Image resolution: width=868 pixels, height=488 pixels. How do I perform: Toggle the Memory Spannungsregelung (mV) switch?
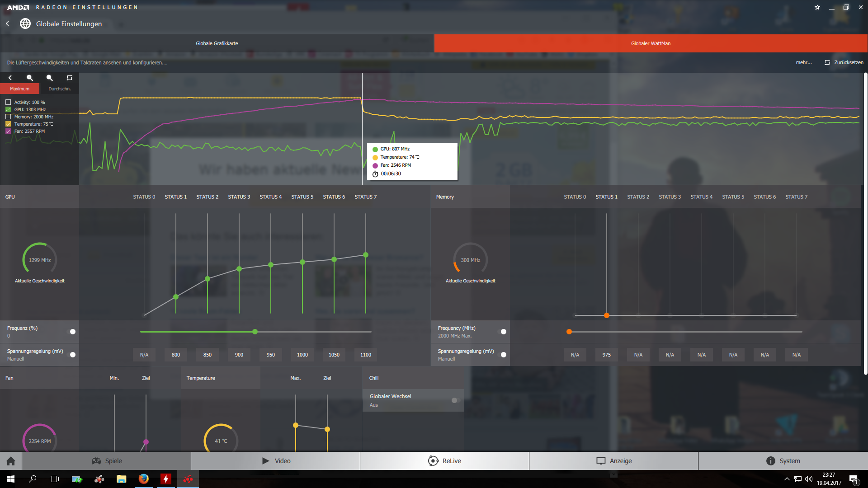coord(503,355)
